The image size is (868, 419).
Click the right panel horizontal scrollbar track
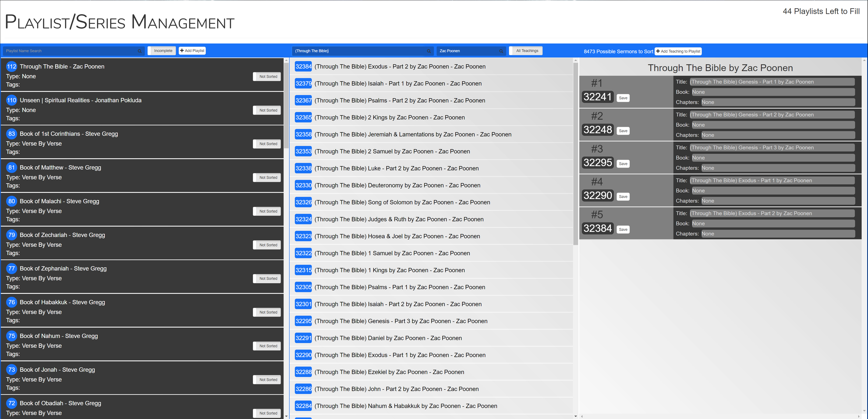coord(720,416)
